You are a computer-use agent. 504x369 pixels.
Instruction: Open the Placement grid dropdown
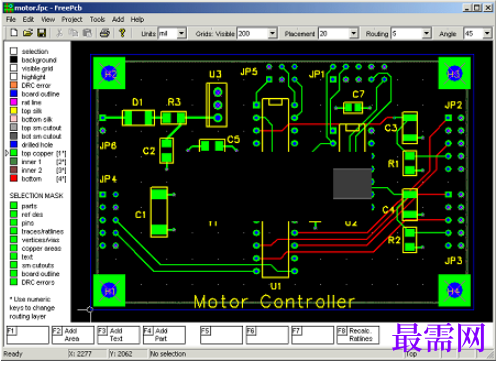[353, 33]
